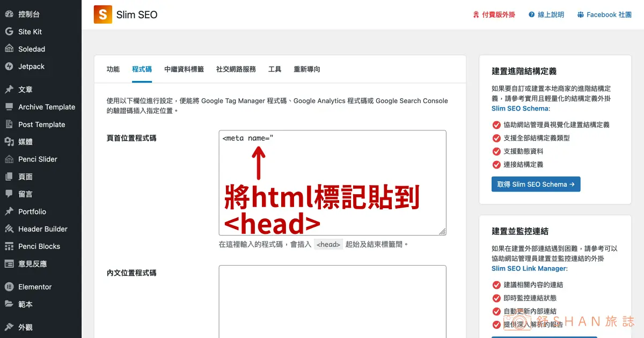This screenshot has width=644, height=338.
Task: Open the 外觀 appearance menu
Action: click(x=41, y=327)
